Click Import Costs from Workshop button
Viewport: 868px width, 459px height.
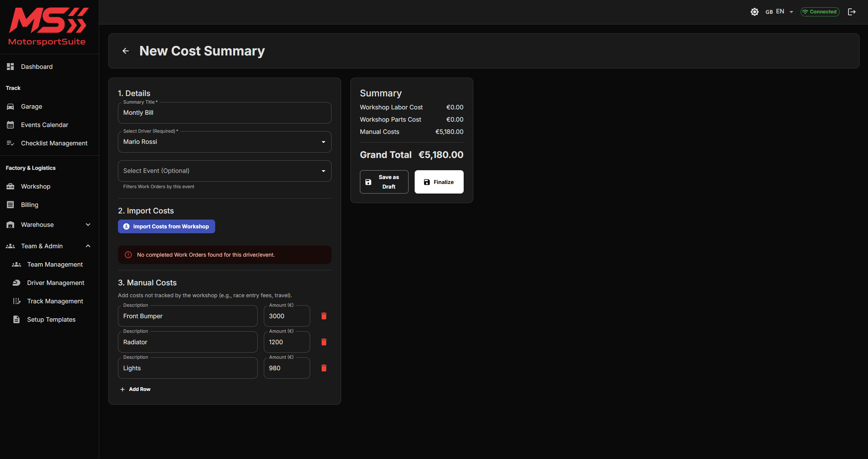[167, 226]
